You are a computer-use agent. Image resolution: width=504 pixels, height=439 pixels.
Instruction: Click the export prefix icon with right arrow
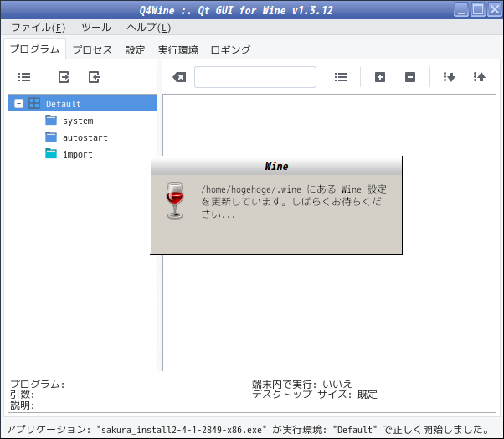tap(64, 77)
